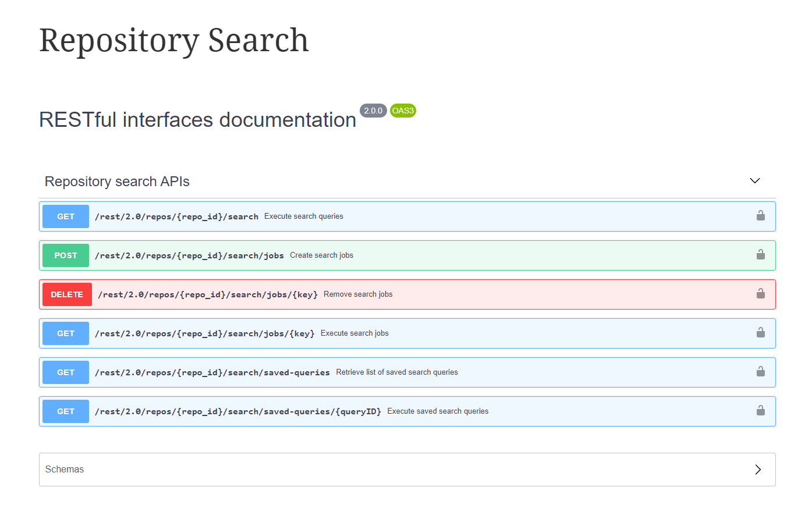Click the 'Repository Search' page heading
Screen dimensions: 812x519
(x=174, y=41)
